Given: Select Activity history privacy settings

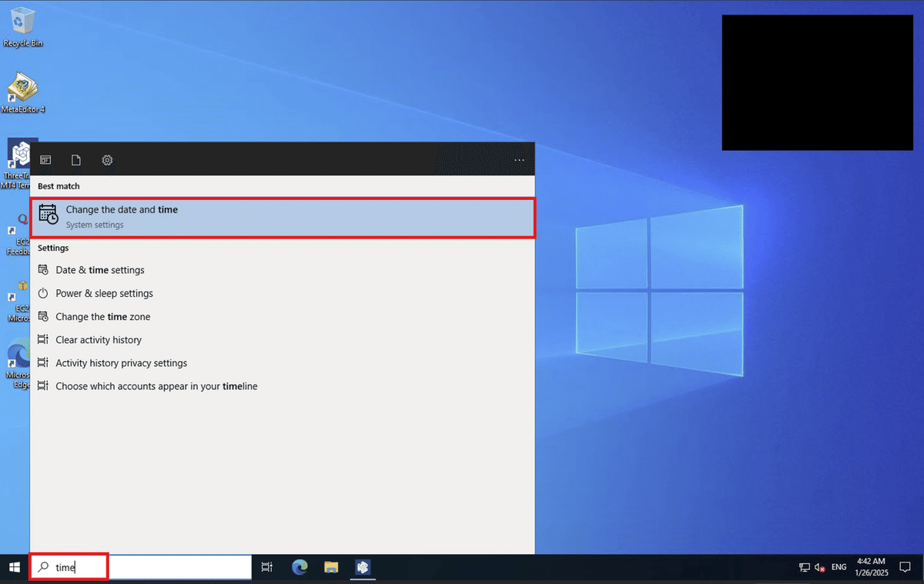Looking at the screenshot, I should click(x=121, y=362).
